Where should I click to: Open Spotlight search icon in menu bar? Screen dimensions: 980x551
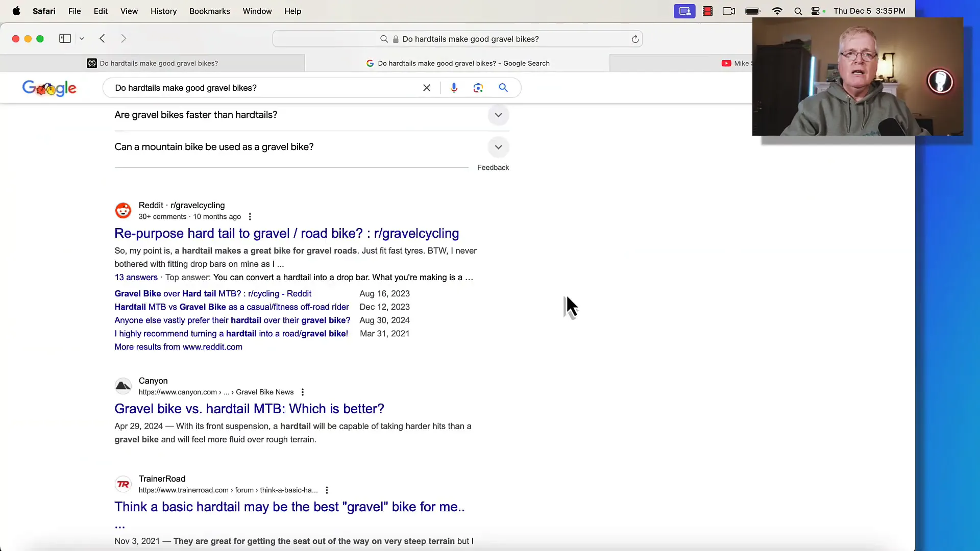click(x=798, y=11)
